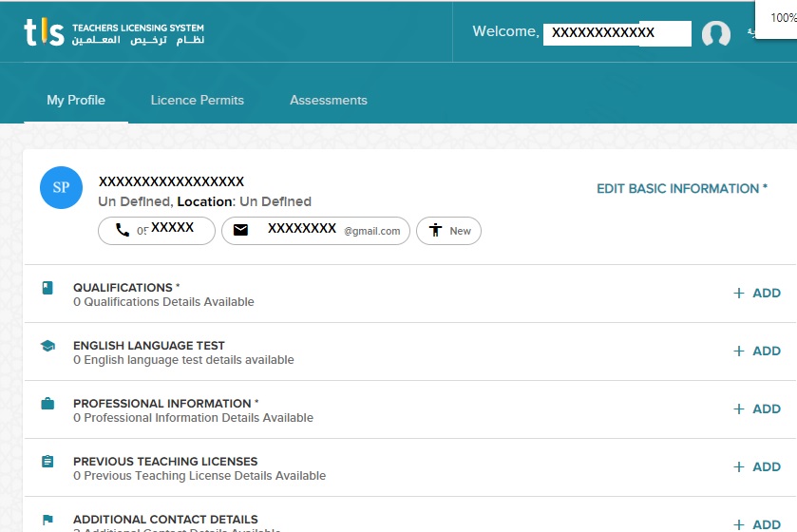Click the ENGLISH LANGUAGE TEST heading
The image size is (797, 532).
tap(149, 346)
